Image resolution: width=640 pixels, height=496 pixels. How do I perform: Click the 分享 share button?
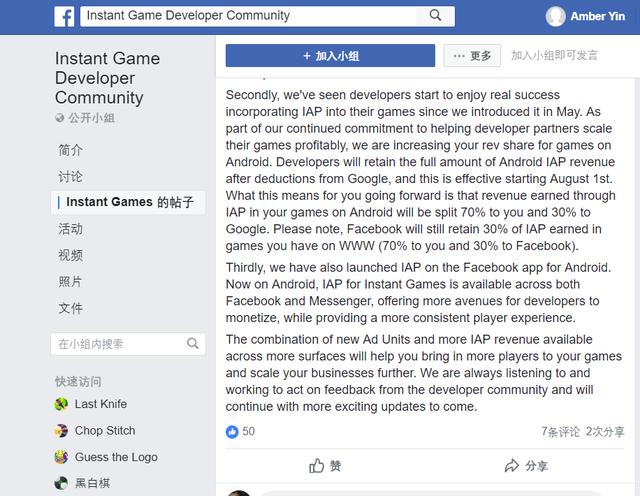click(x=526, y=465)
